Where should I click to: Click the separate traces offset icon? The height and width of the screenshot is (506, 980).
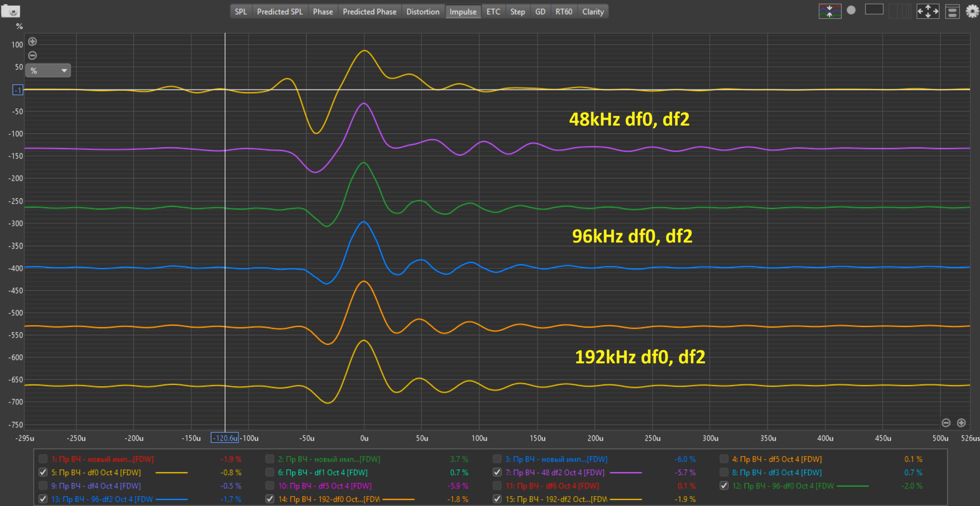pos(829,11)
